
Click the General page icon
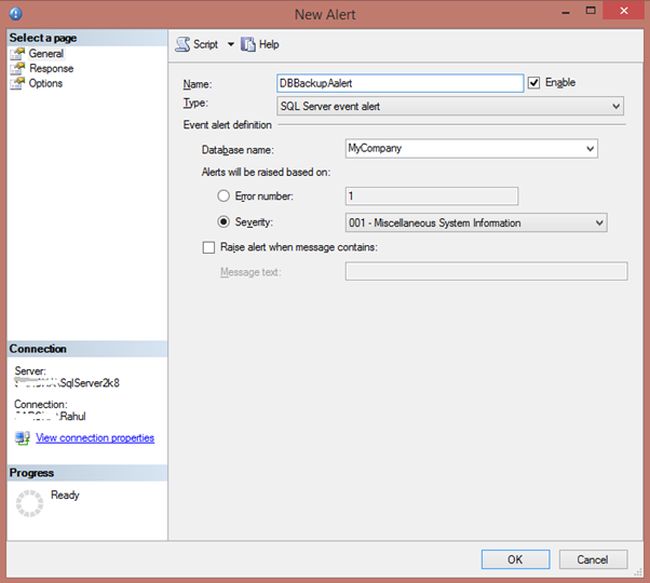pos(17,53)
